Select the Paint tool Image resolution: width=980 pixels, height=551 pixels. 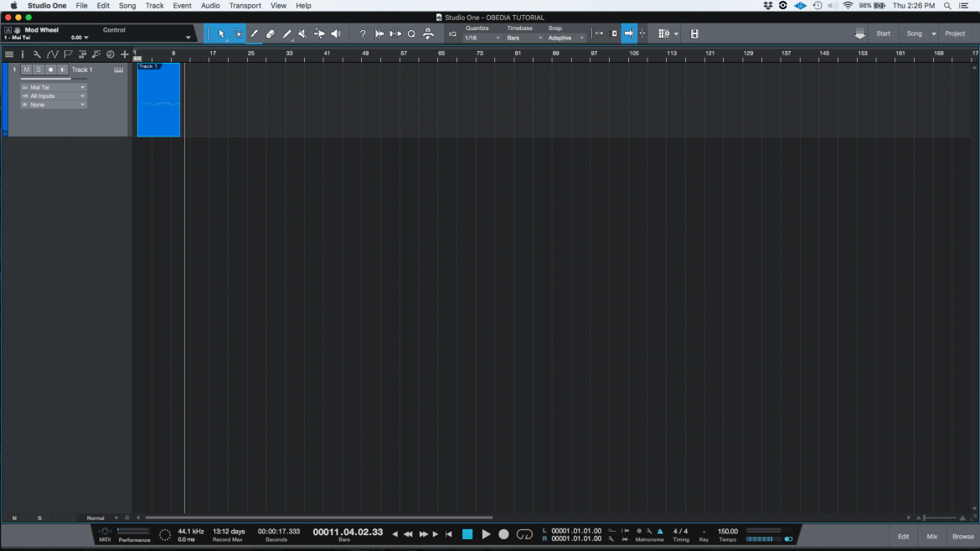287,33
